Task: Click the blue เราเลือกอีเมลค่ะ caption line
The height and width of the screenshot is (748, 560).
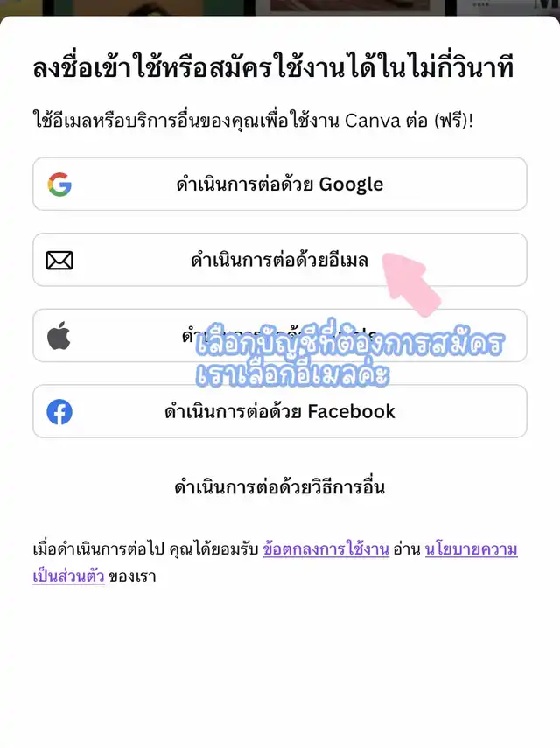Action: (292, 374)
